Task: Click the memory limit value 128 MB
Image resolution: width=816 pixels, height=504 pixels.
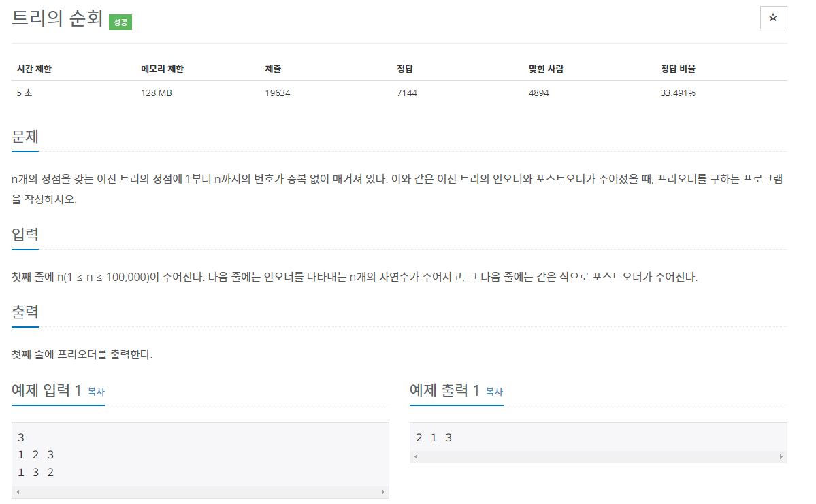Action: tap(156, 93)
